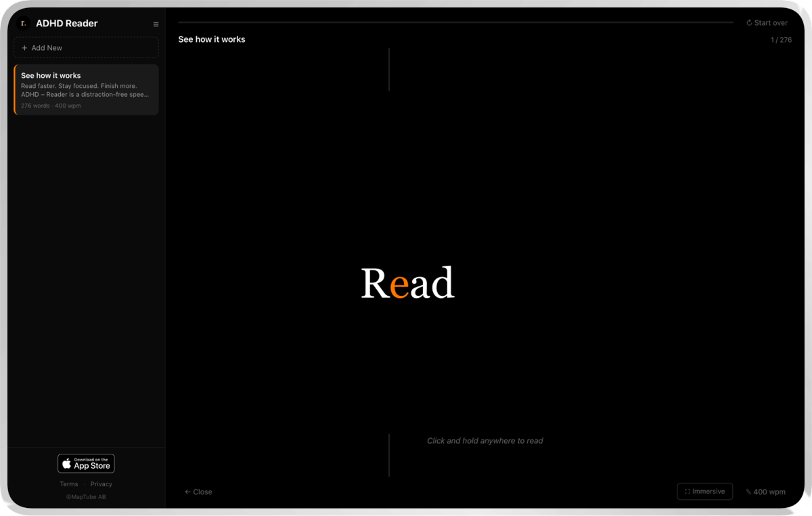This screenshot has height=516, width=812.
Task: Open the Privacy link
Action: [x=101, y=484]
